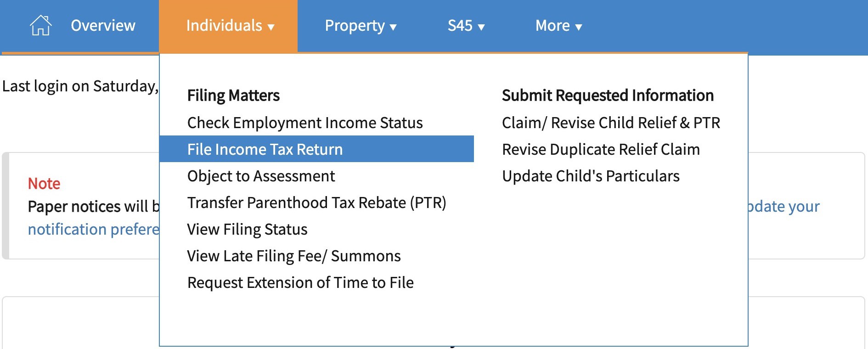The width and height of the screenshot is (868, 349).
Task: Choose File Income Tax Return
Action: (265, 149)
